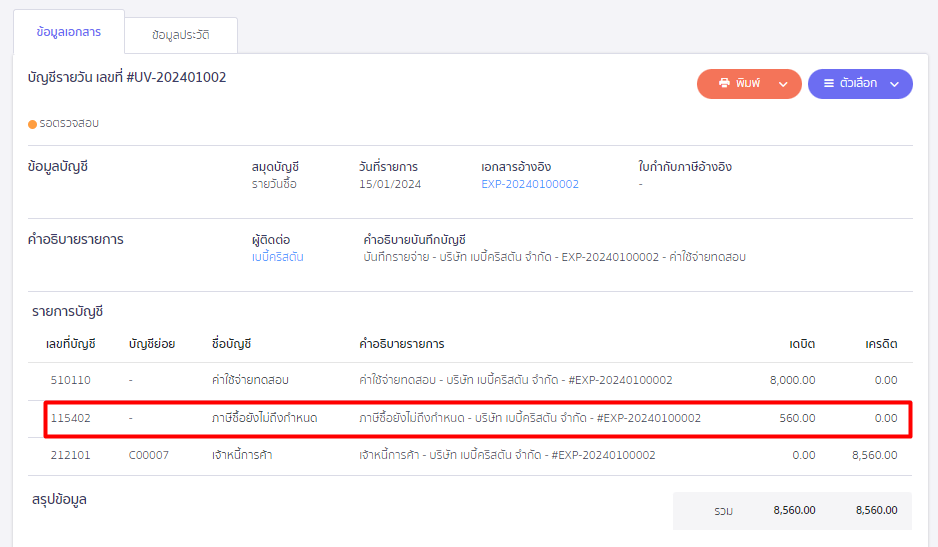The height and width of the screenshot is (547, 938).
Task: Expand the ตัวเลือก dropdown chevron
Action: 894,84
